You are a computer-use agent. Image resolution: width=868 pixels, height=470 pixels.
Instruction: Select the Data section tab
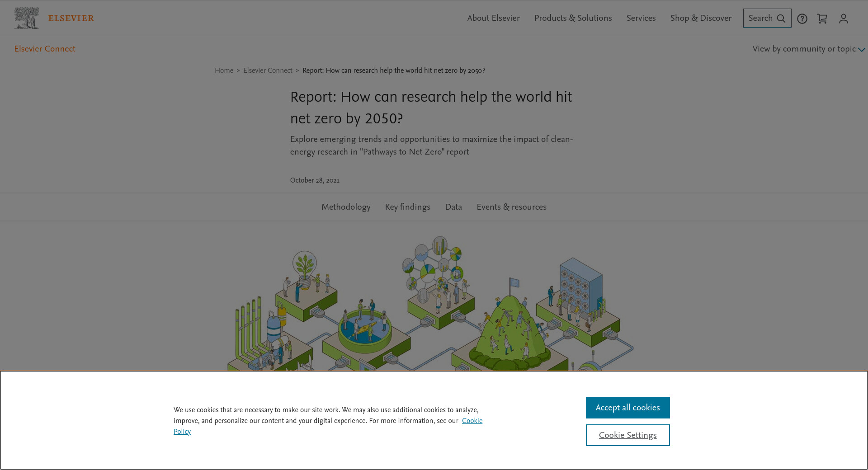point(453,207)
